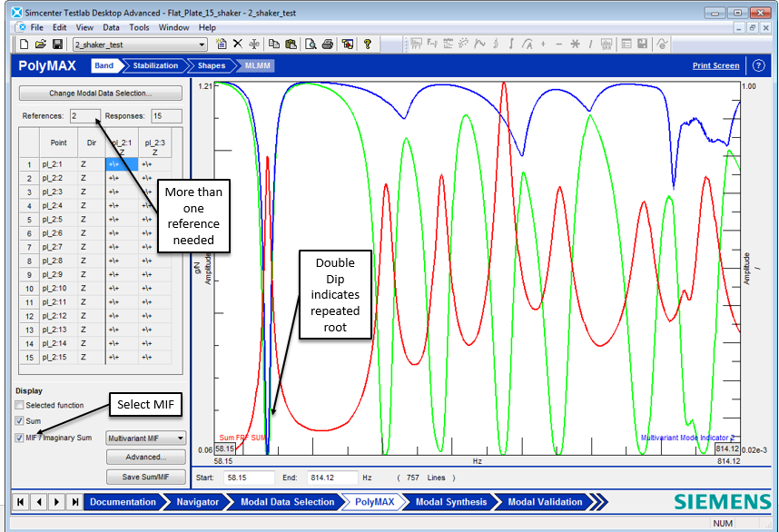Go to the Modal Synthesis workflow tab
The height and width of the screenshot is (532, 779).
click(x=451, y=502)
